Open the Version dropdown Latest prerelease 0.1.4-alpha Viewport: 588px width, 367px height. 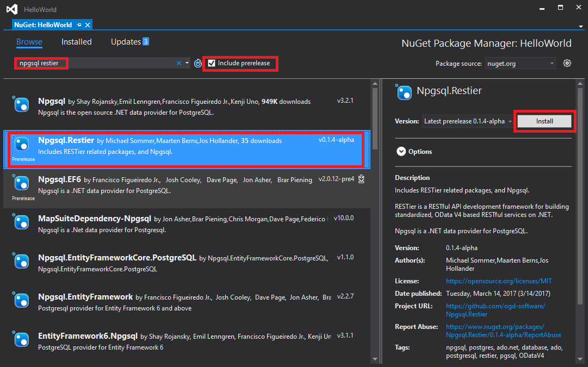(468, 121)
